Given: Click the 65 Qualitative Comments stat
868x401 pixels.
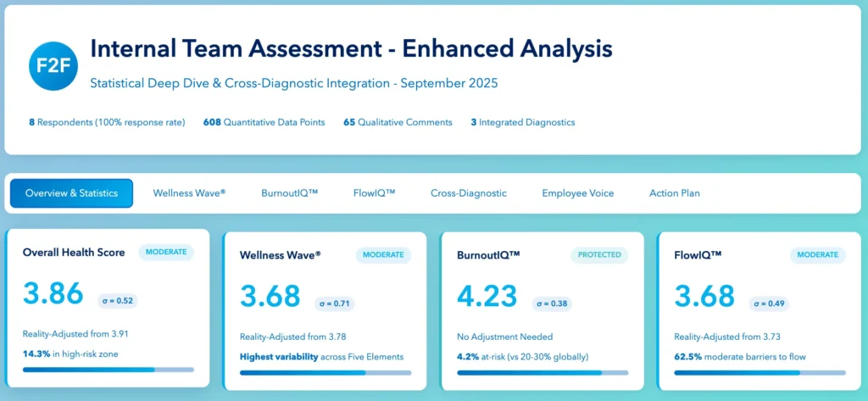Looking at the screenshot, I should [398, 122].
